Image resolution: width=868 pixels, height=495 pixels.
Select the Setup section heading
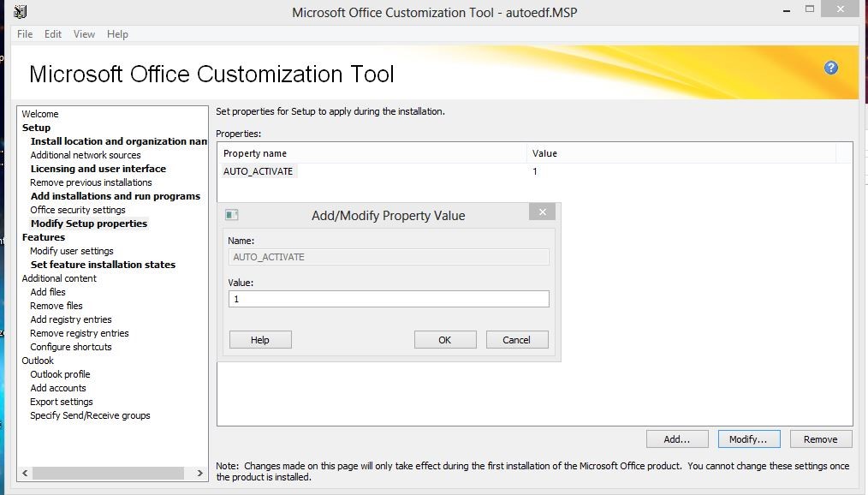point(36,128)
